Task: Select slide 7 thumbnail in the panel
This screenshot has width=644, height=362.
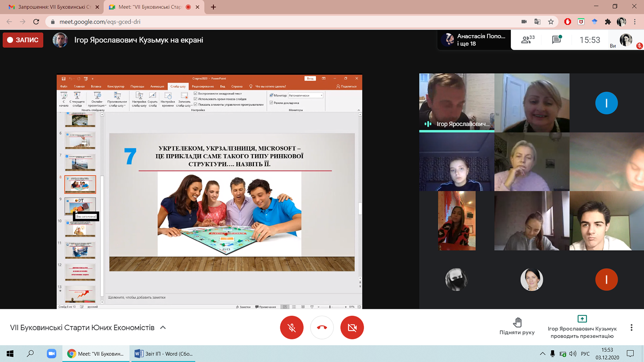Action: (80, 162)
